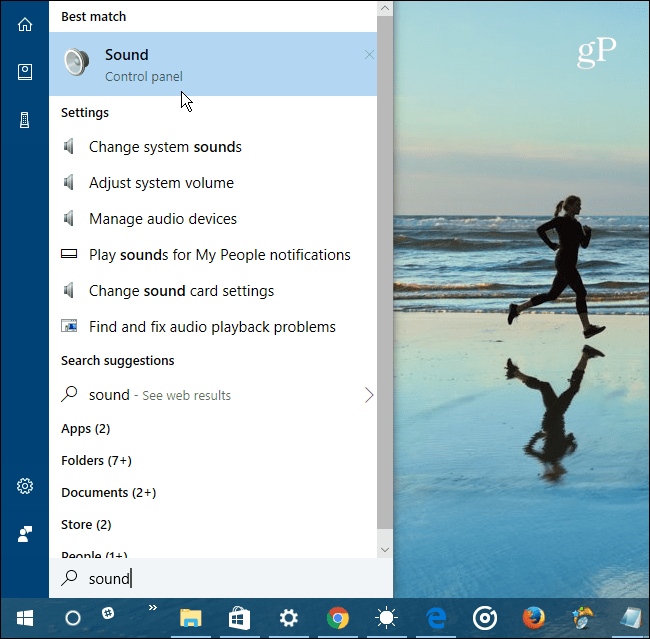Image resolution: width=650 pixels, height=639 pixels.
Task: Open Cortana Notebook sidebar icon
Action: pyautogui.click(x=25, y=72)
